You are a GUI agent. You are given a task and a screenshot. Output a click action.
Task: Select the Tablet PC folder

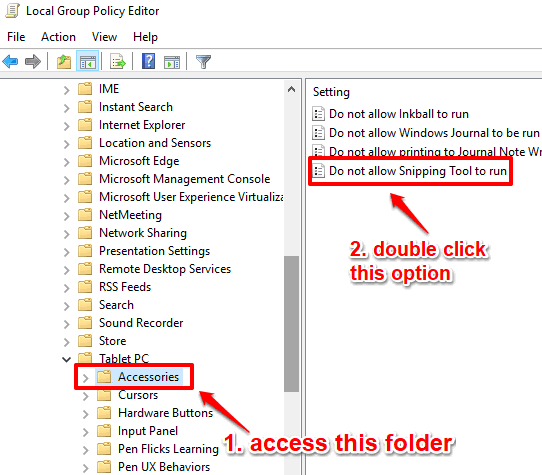click(124, 358)
